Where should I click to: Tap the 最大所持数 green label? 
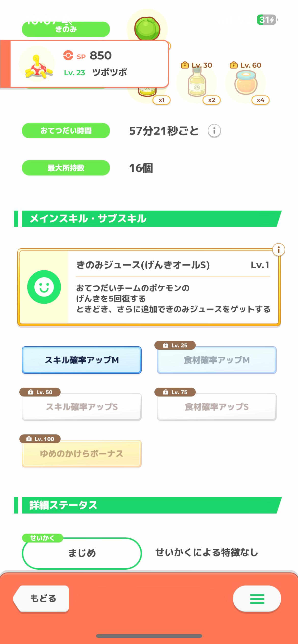pyautogui.click(x=66, y=168)
